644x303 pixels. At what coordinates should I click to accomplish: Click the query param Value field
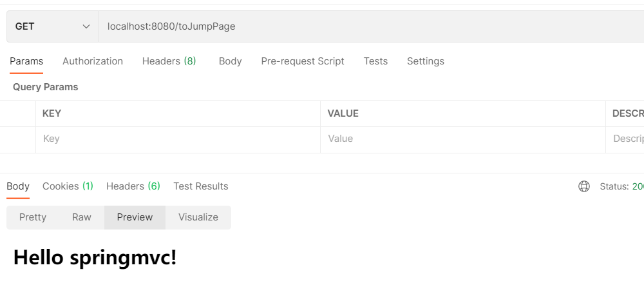coord(462,139)
